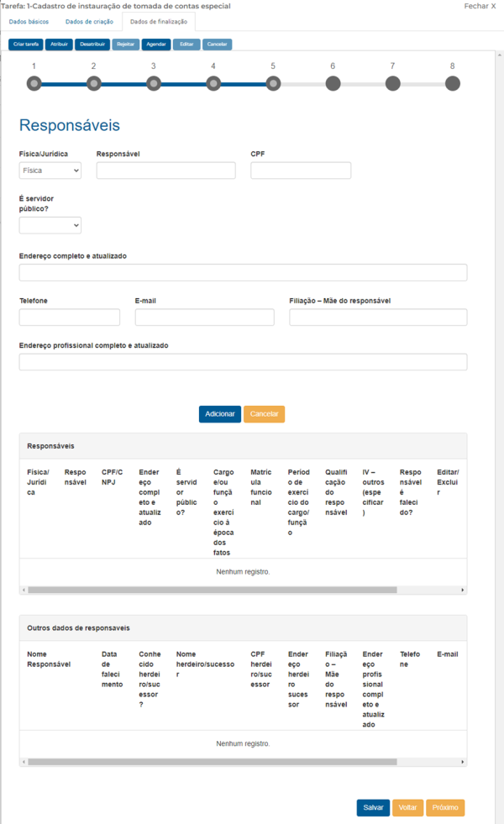This screenshot has height=824, width=504.
Task: Close the task with Fechar X
Action: [x=480, y=6]
